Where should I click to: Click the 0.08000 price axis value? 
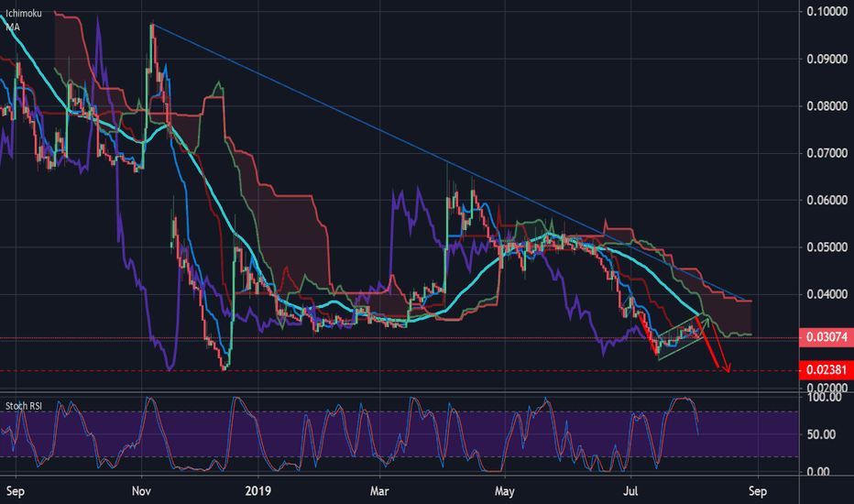click(827, 105)
